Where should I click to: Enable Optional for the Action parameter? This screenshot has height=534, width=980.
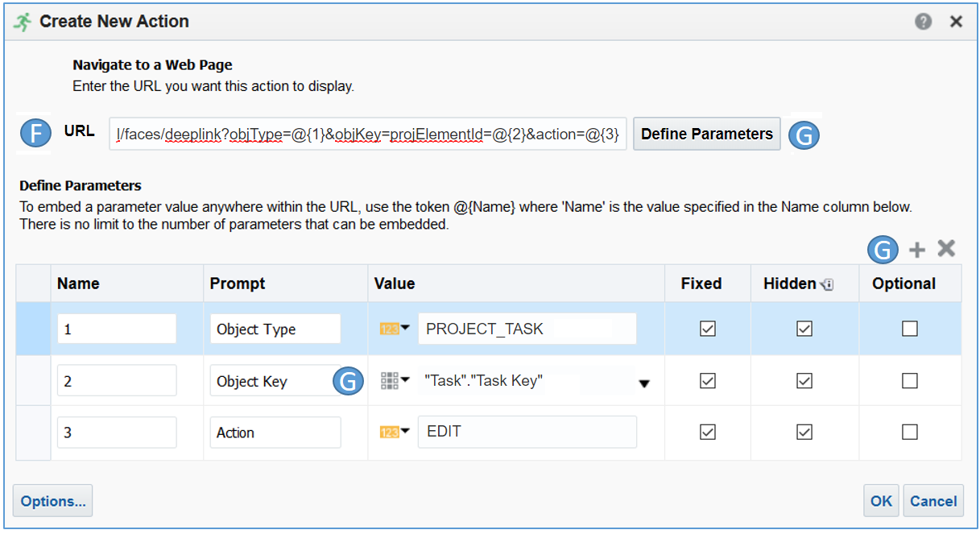coord(910,433)
